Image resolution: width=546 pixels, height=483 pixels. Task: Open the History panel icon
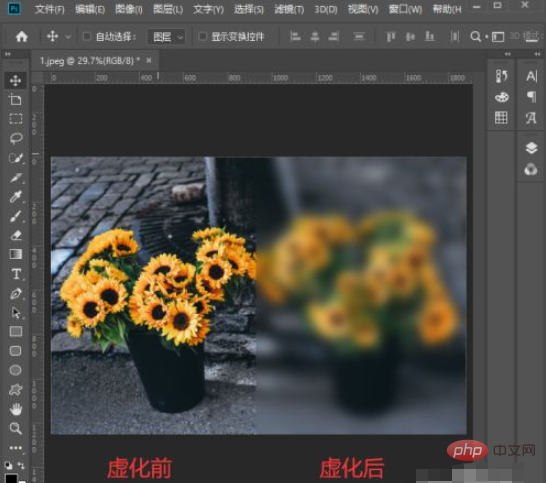point(501,76)
